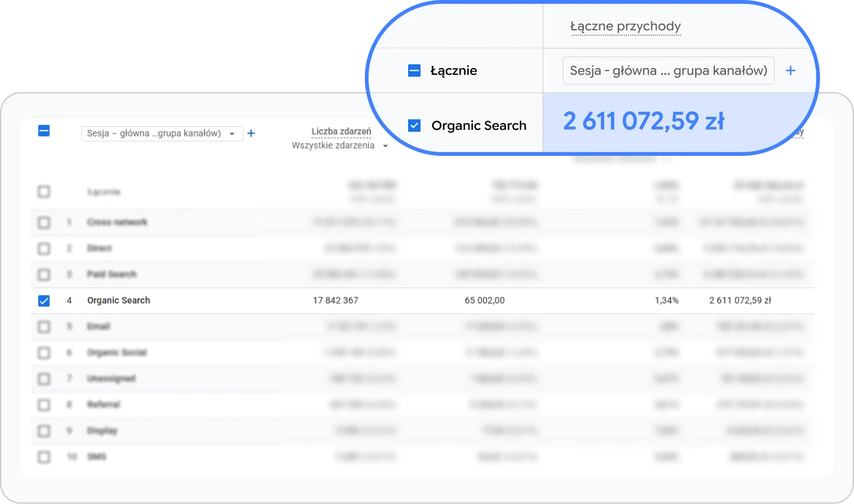
Task: Sort by the 'Liczba zdarzeń' column header
Action: pyautogui.click(x=341, y=131)
